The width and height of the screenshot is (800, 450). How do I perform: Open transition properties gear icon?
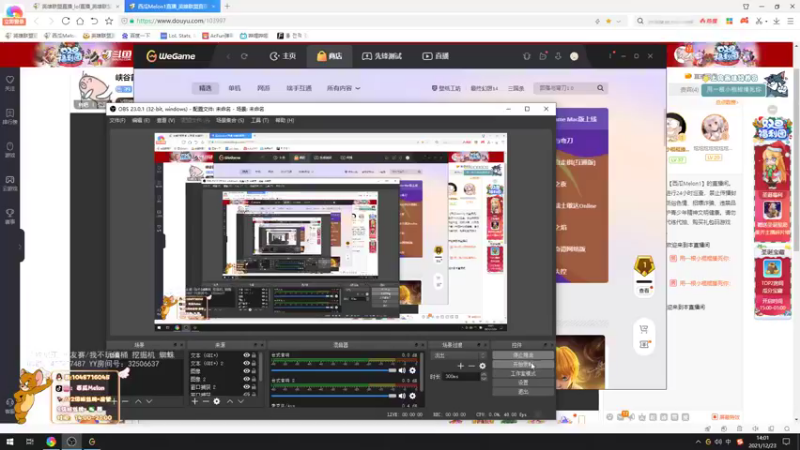(x=482, y=366)
